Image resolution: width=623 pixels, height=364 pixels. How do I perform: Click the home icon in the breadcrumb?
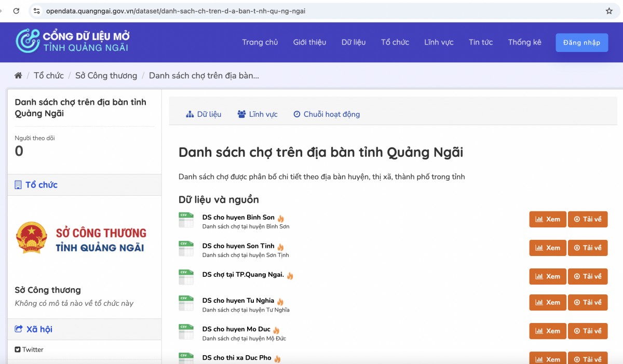(18, 75)
